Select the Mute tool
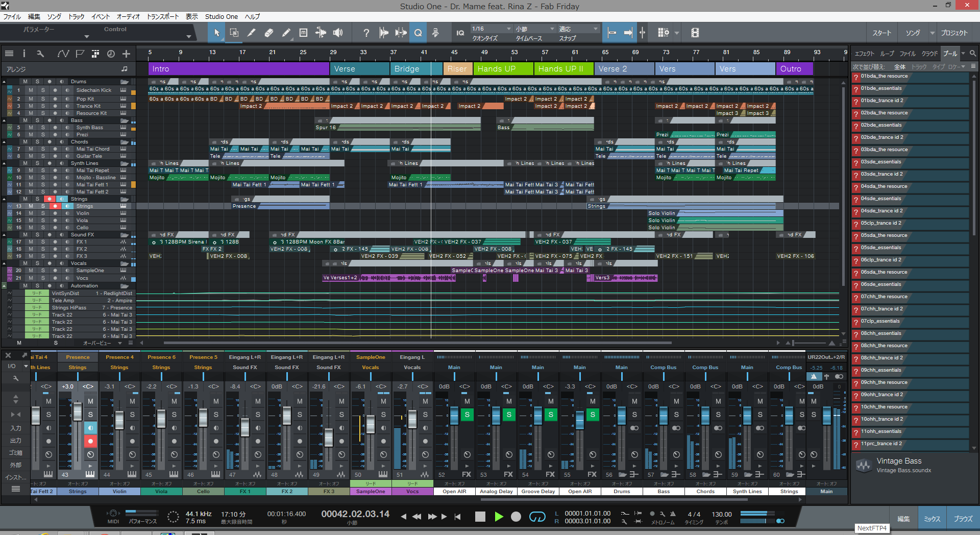The height and width of the screenshot is (535, 980). click(x=303, y=33)
